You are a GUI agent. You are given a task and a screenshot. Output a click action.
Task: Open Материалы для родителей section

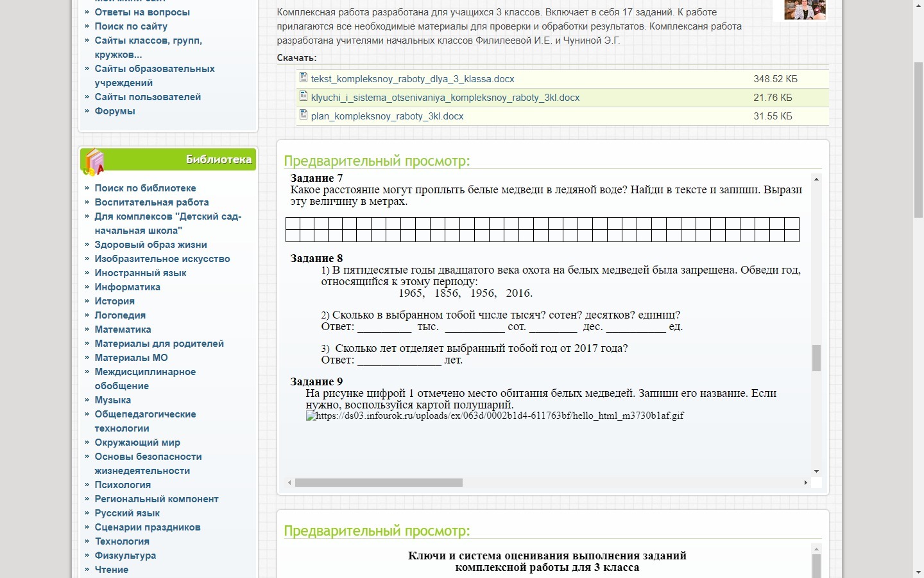pos(159,344)
